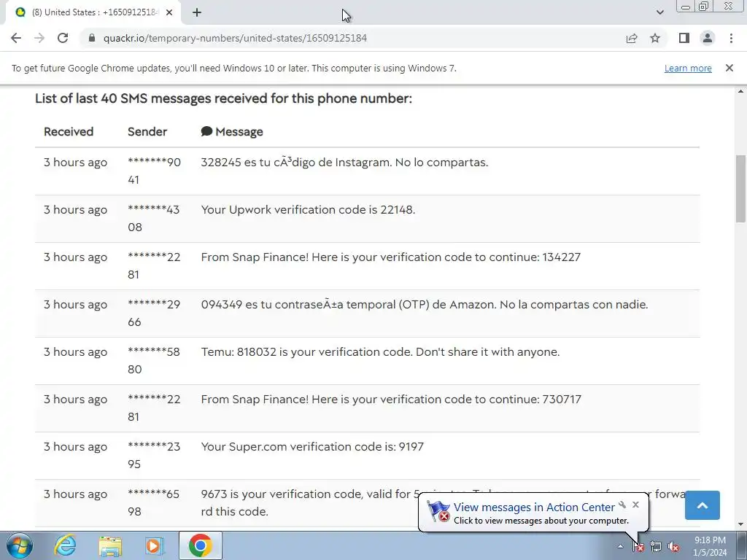Open the browser side panel icon
Screen dimensions: 747x560
(x=684, y=38)
